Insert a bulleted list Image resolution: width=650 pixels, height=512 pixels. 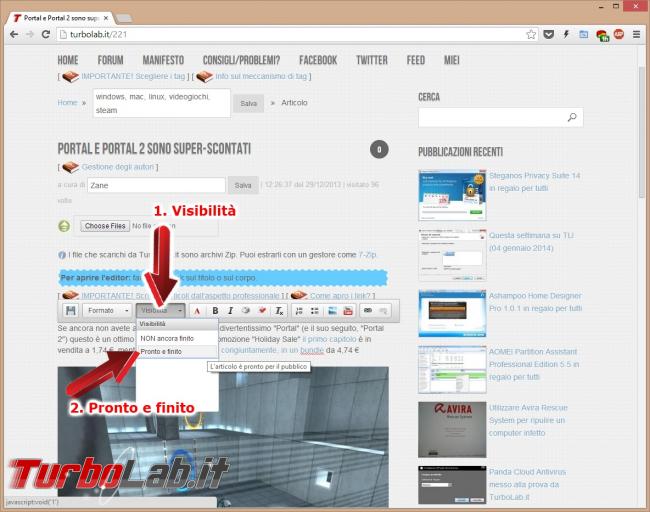point(315,311)
